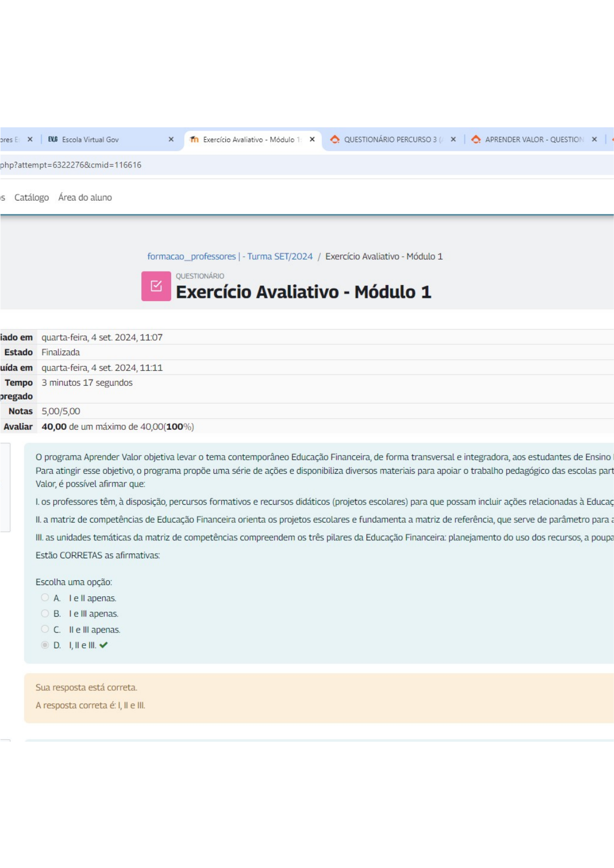Switch to the Escola Virtual Gov tab
The image size is (614, 868).
tap(90, 140)
